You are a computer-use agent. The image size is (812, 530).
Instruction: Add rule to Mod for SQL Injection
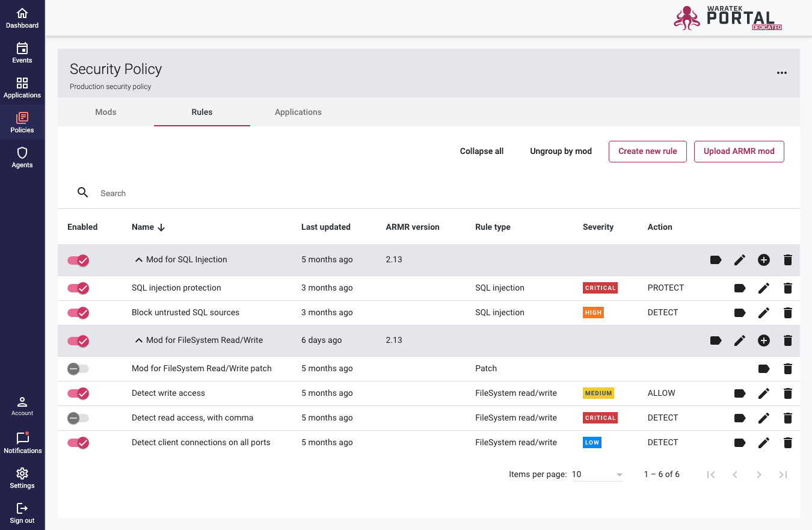coord(764,260)
